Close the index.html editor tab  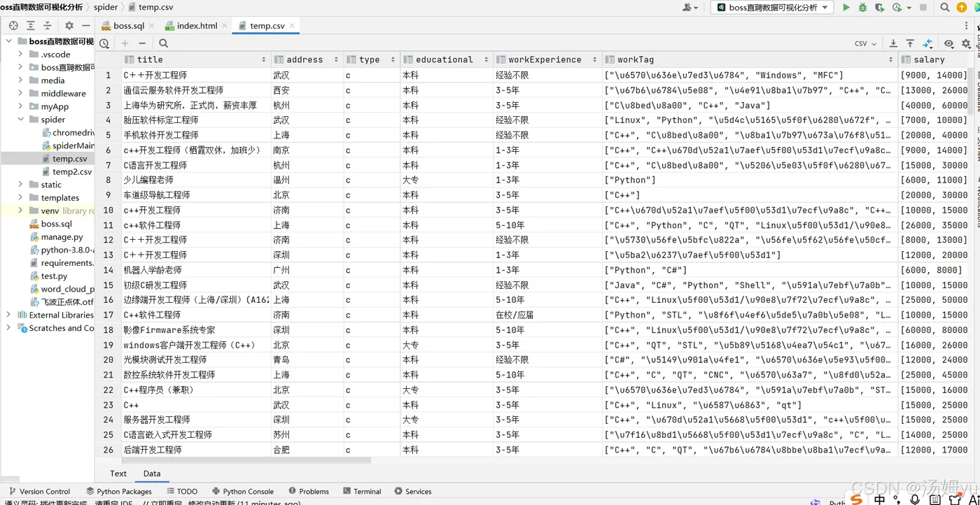(x=225, y=26)
